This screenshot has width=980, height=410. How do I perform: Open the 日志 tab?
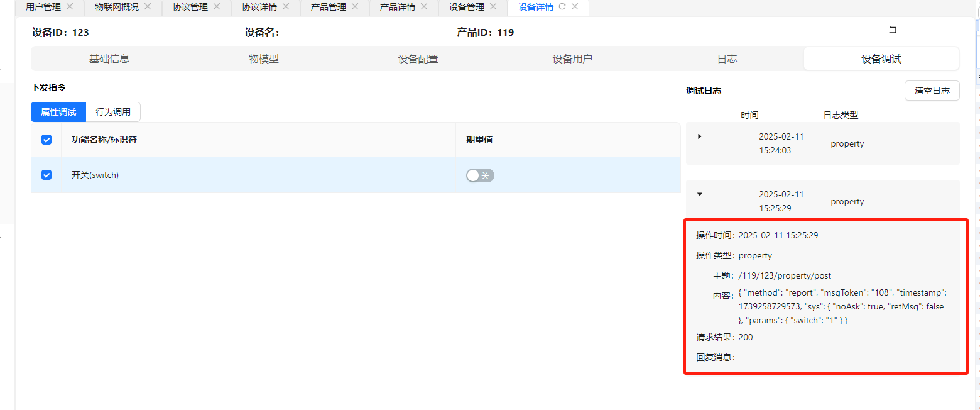pyautogui.click(x=727, y=59)
